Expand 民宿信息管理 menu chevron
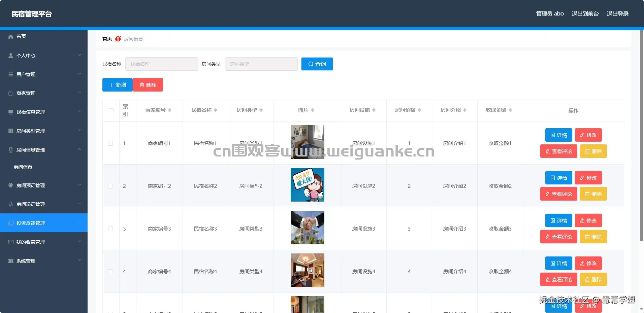The width and height of the screenshot is (644, 313). point(79,111)
